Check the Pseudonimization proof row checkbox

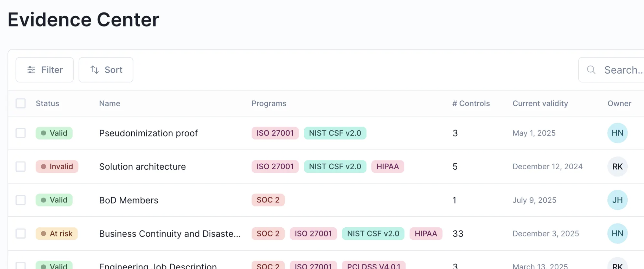pyautogui.click(x=20, y=133)
